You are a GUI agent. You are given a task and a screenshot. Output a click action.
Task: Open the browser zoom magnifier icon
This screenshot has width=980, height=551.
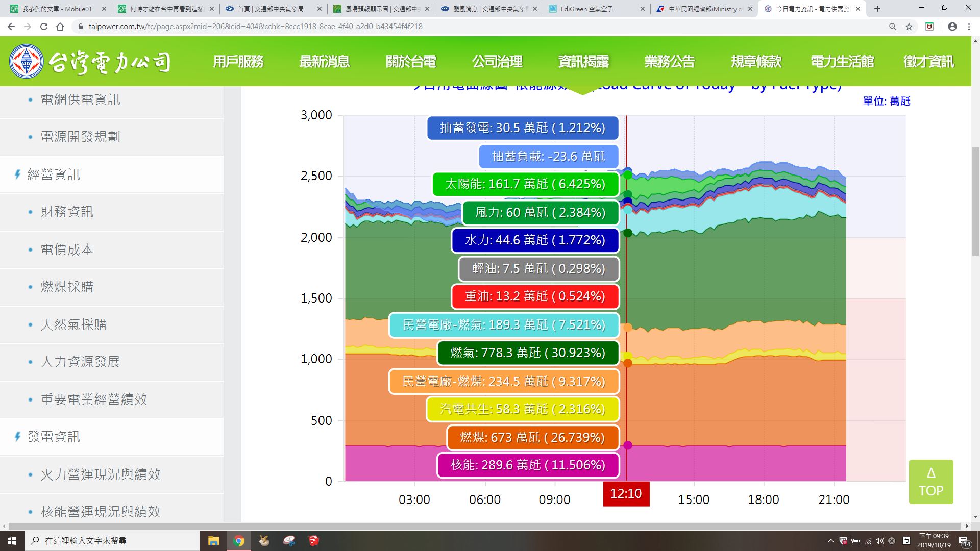(893, 27)
